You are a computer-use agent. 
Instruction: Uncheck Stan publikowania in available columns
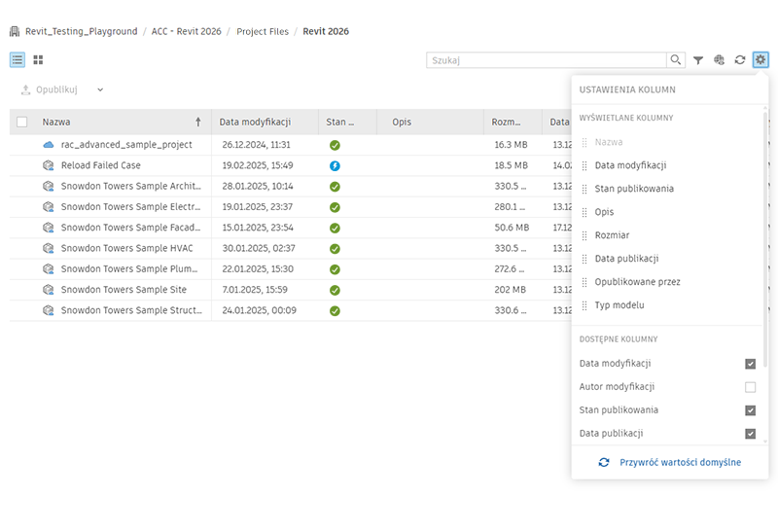click(x=750, y=410)
